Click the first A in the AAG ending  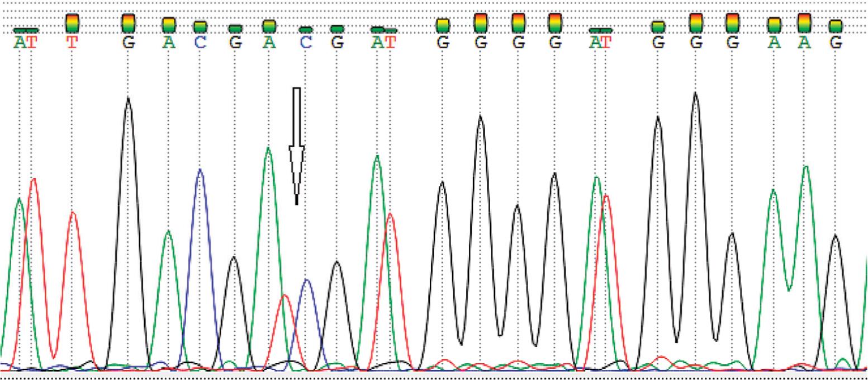(x=774, y=43)
